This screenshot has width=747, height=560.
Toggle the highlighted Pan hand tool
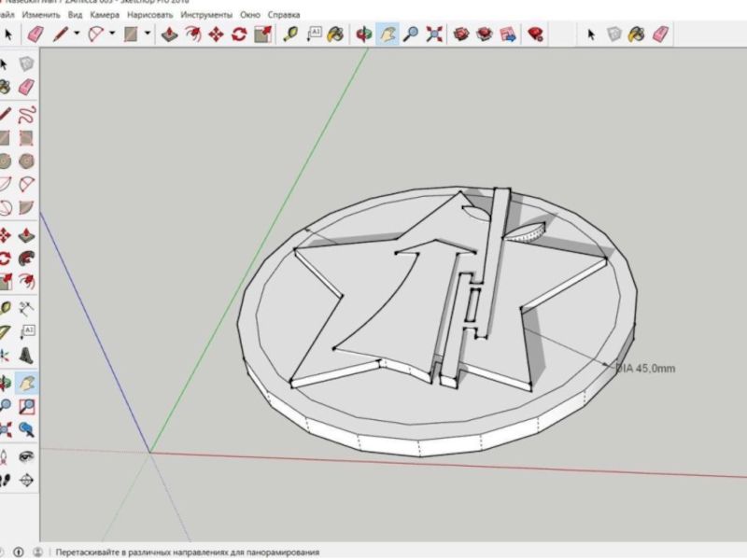coord(388,35)
